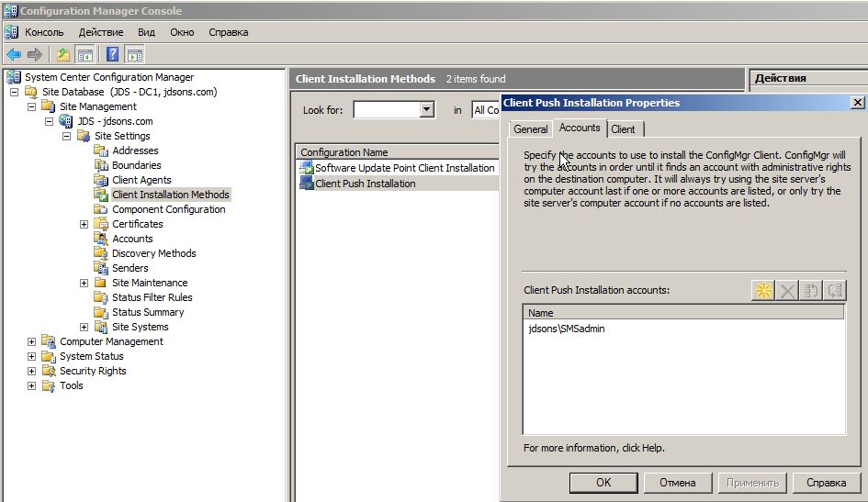Open the Консоль menu
Image resolution: width=868 pixels, height=502 pixels.
[44, 32]
